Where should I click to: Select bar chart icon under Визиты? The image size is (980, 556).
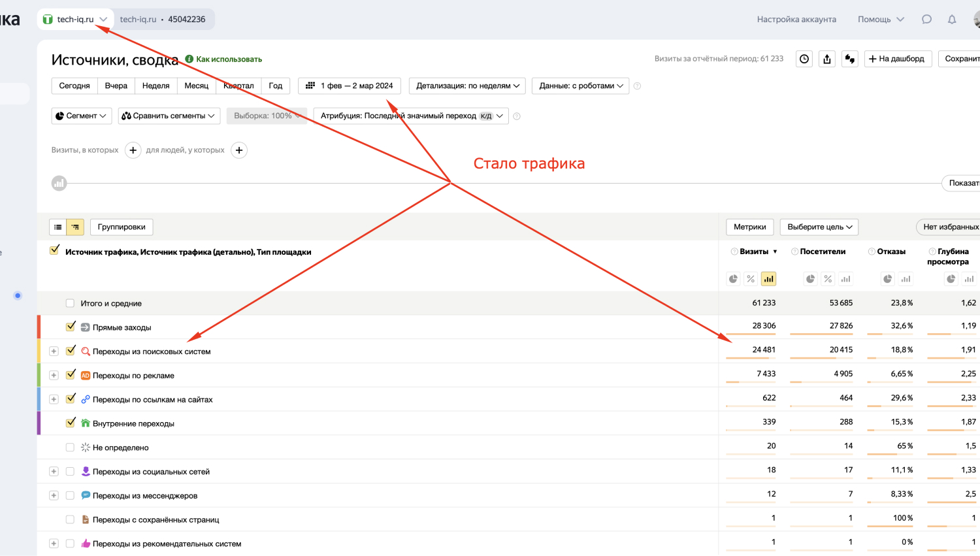769,279
